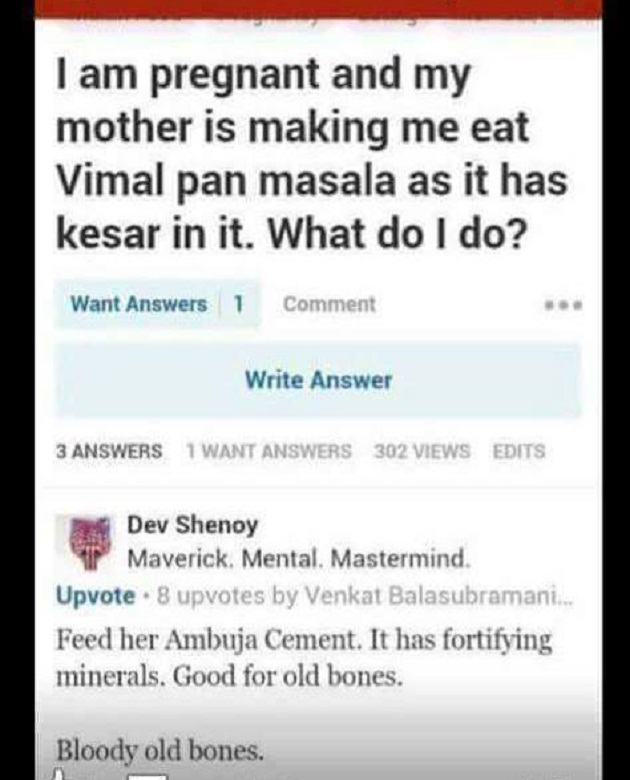Viewport: 630px width, 780px height.
Task: Open the three-dot more options menu
Action: coord(563,304)
